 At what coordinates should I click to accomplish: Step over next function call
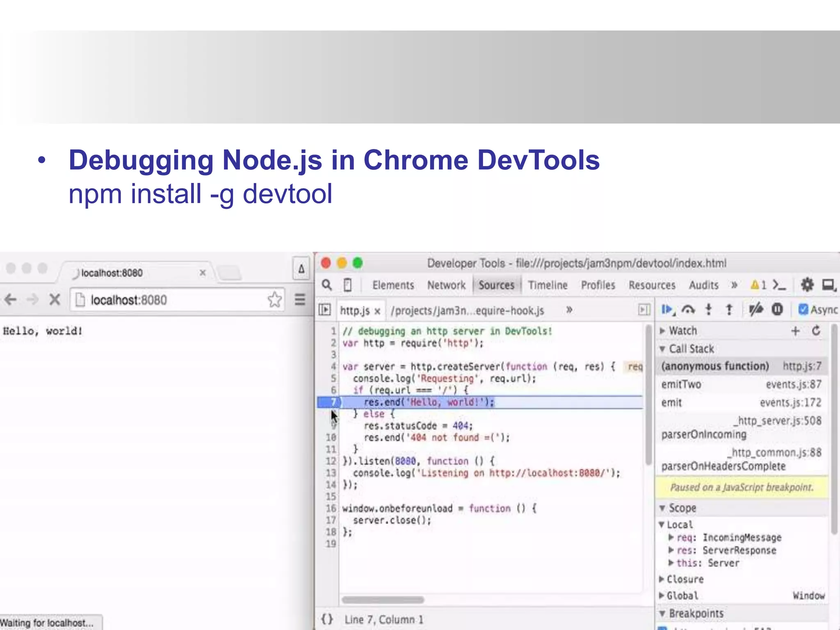[688, 310]
